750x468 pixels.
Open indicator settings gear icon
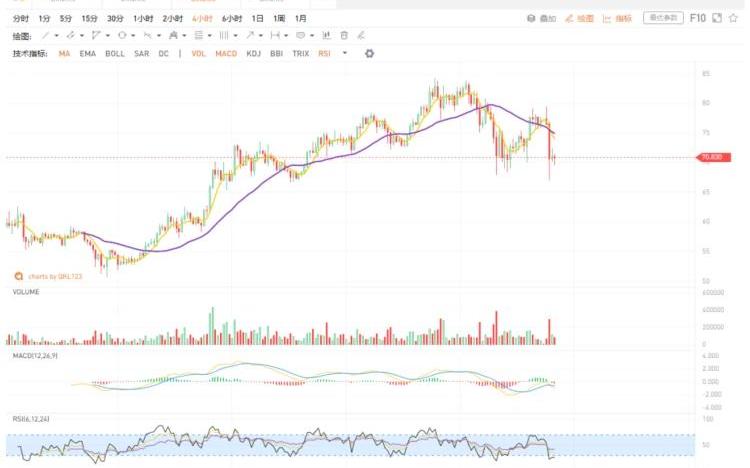coord(369,53)
